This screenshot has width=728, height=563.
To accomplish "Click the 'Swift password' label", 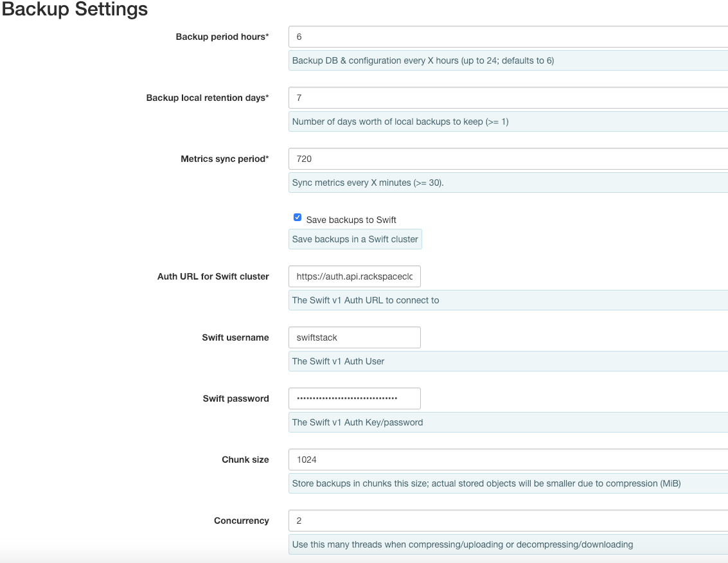I will pos(236,398).
